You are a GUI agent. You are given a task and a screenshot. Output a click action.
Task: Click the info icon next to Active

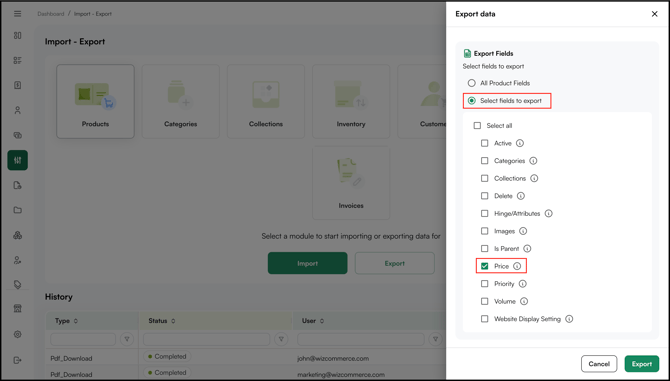520,143
